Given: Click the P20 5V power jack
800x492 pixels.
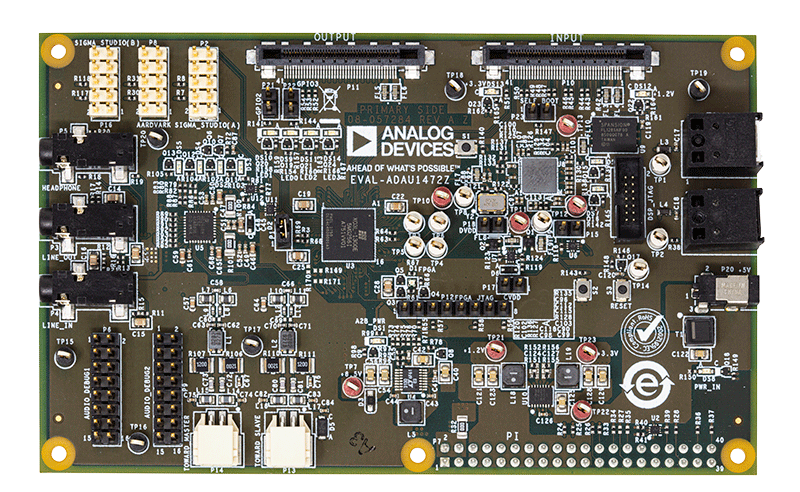Looking at the screenshot, I should (x=726, y=290).
